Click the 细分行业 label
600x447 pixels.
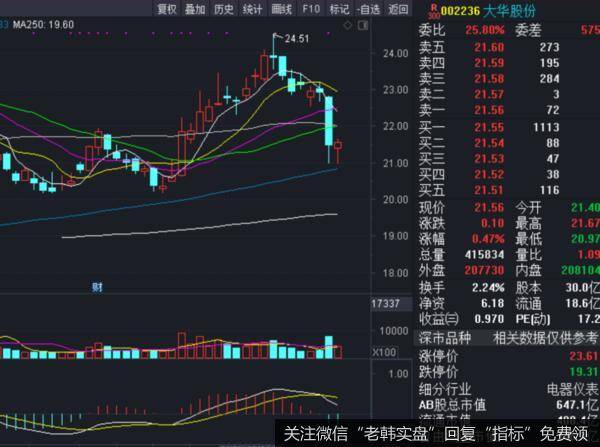point(445,390)
